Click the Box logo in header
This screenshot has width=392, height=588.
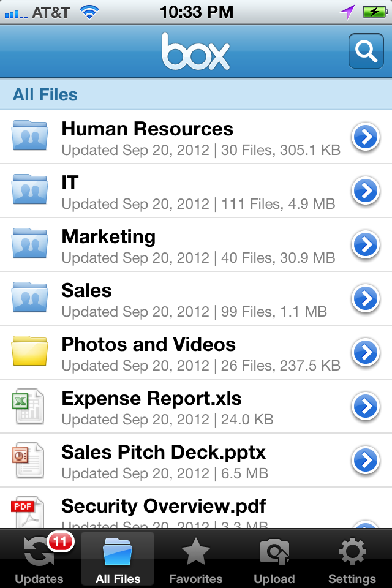tap(196, 51)
